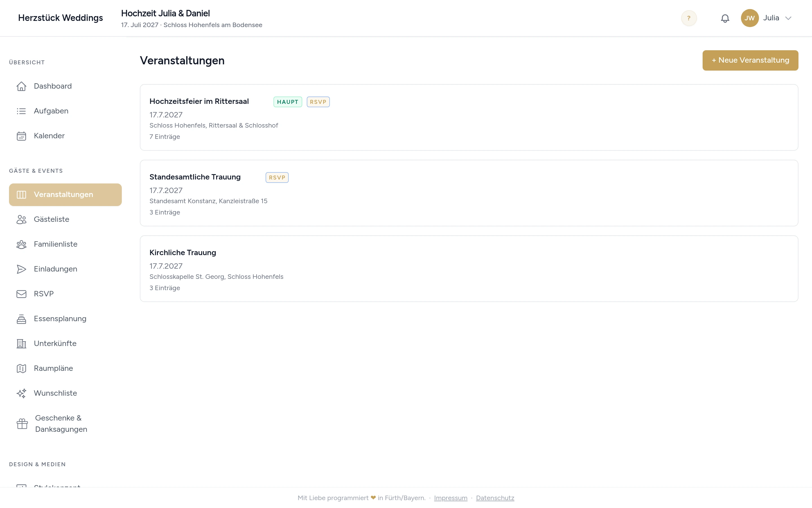Open Hochzeitsfeier im Rittersaal event card
This screenshot has height=508, width=812.
(x=469, y=117)
